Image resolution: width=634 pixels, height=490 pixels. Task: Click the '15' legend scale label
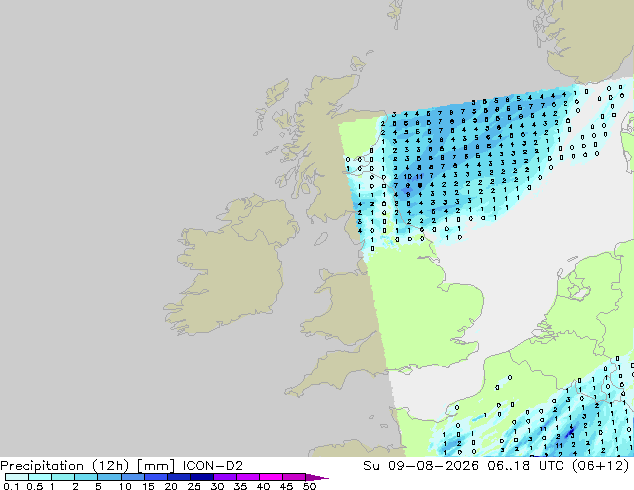(x=148, y=486)
